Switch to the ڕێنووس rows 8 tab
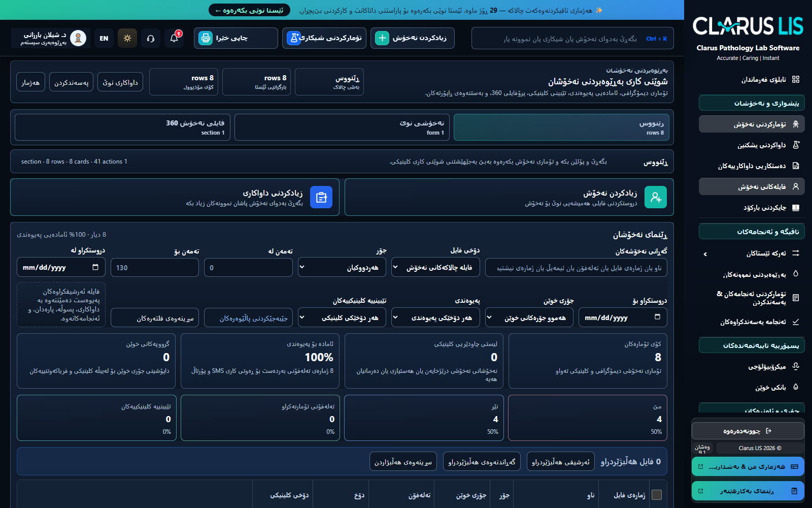Viewport: 812px width, 508px height. pyautogui.click(x=562, y=127)
